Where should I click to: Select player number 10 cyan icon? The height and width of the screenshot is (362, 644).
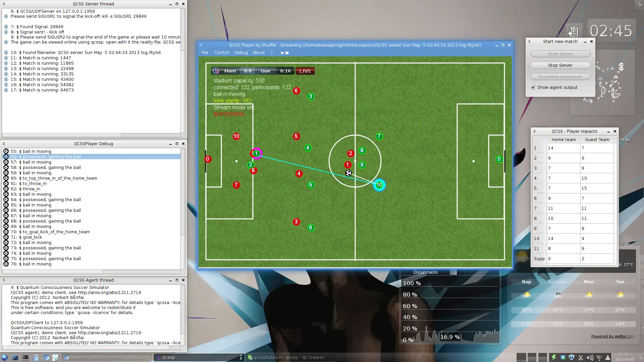click(379, 185)
